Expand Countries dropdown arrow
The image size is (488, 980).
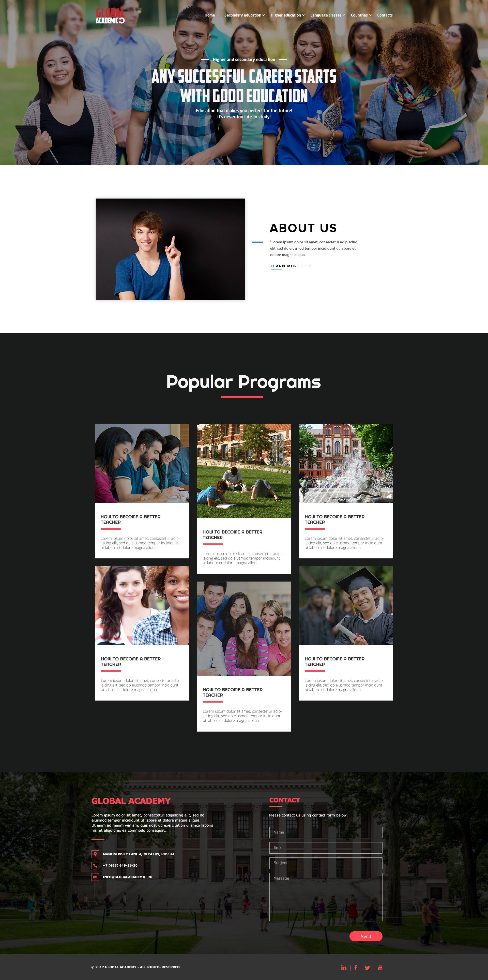tap(371, 15)
